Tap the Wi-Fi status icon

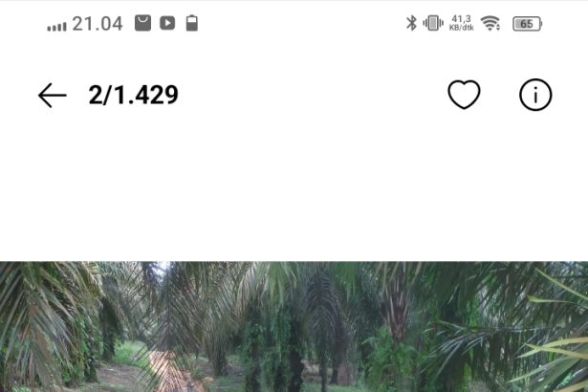pos(490,23)
